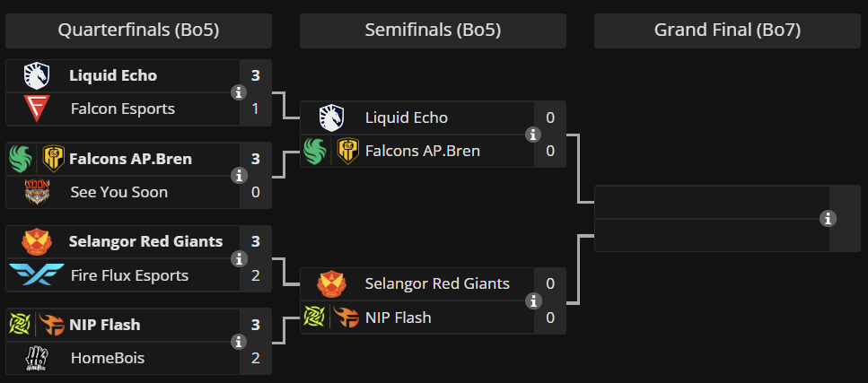Show match details for NIP Flash vs HomeBois
868x383 pixels.
pos(239,342)
